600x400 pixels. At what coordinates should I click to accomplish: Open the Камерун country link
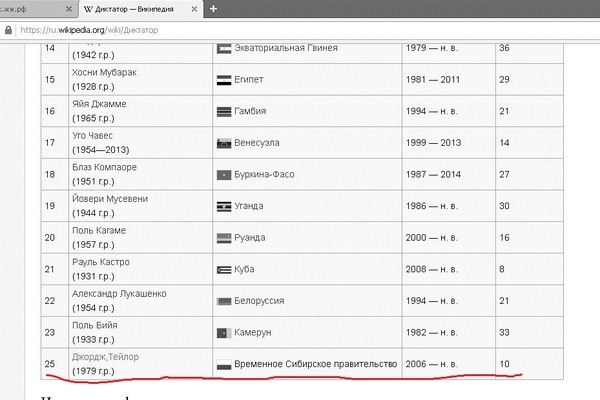253,332
